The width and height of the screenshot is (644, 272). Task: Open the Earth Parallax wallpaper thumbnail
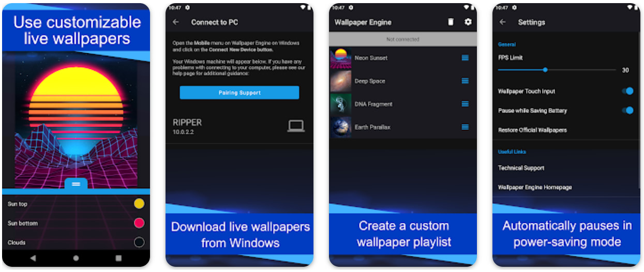341,127
